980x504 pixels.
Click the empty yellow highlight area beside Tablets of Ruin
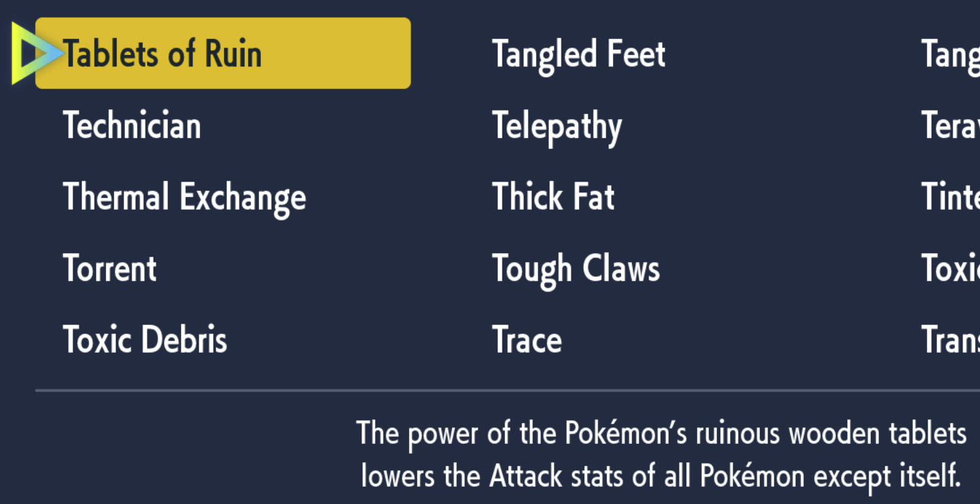coord(335,54)
